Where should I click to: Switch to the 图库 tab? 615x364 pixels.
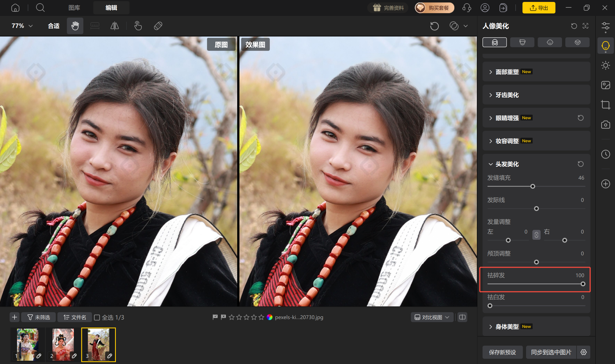(x=74, y=8)
